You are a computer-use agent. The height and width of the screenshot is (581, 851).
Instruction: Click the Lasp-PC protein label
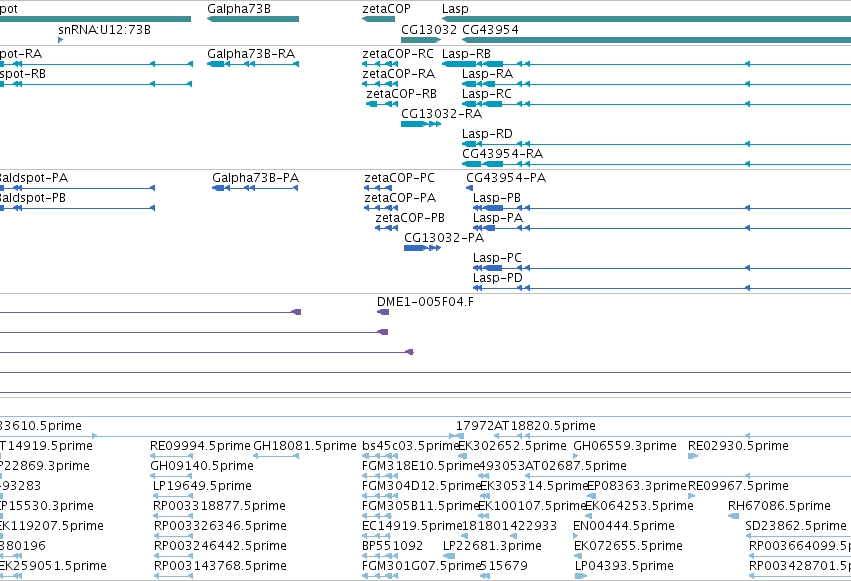[497, 258]
